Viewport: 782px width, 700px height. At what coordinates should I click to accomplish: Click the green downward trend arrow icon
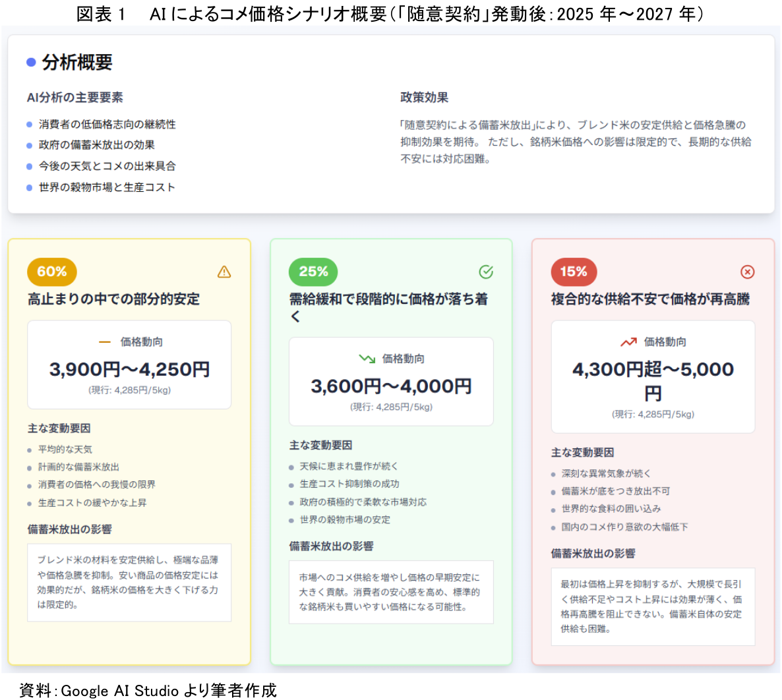click(x=367, y=359)
